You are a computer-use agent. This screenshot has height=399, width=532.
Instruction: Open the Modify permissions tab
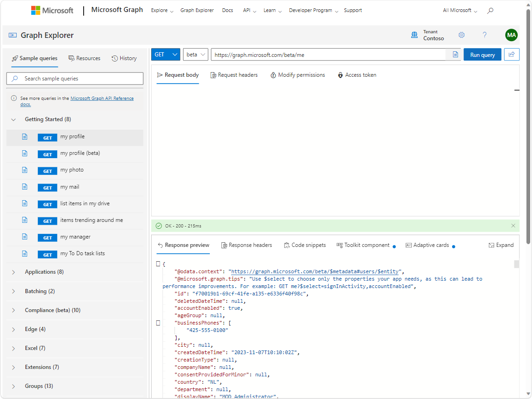tap(298, 75)
